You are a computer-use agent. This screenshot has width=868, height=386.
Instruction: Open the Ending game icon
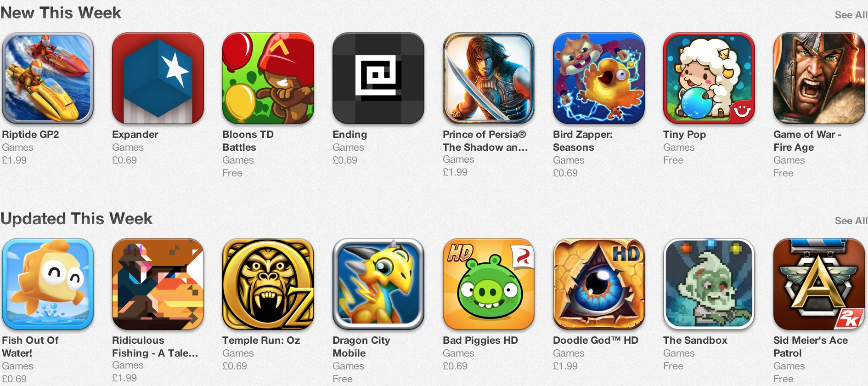(x=378, y=78)
